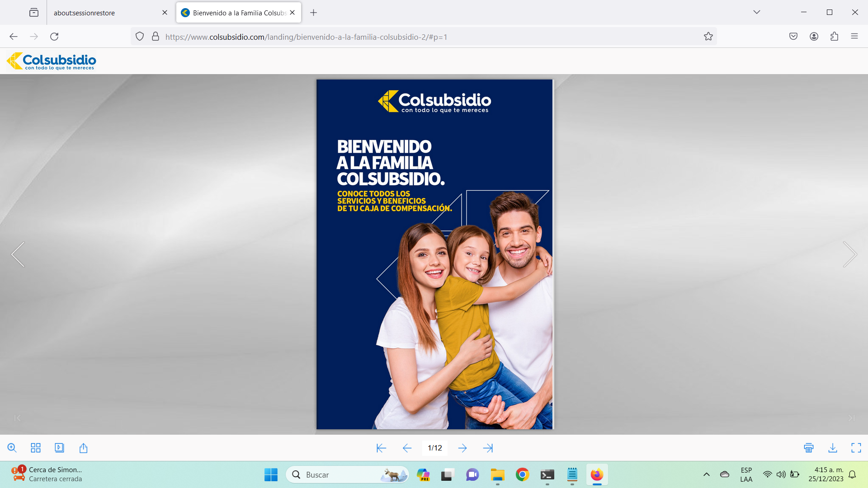
Task: Go to the previous page arrow
Action: click(407, 448)
